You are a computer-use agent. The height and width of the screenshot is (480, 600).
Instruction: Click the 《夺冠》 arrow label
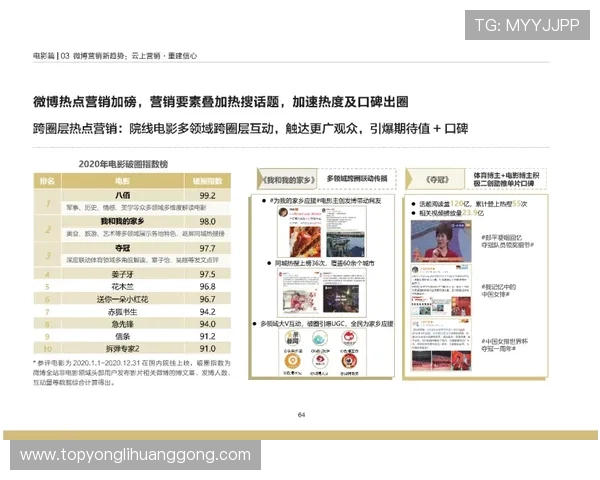tap(435, 179)
